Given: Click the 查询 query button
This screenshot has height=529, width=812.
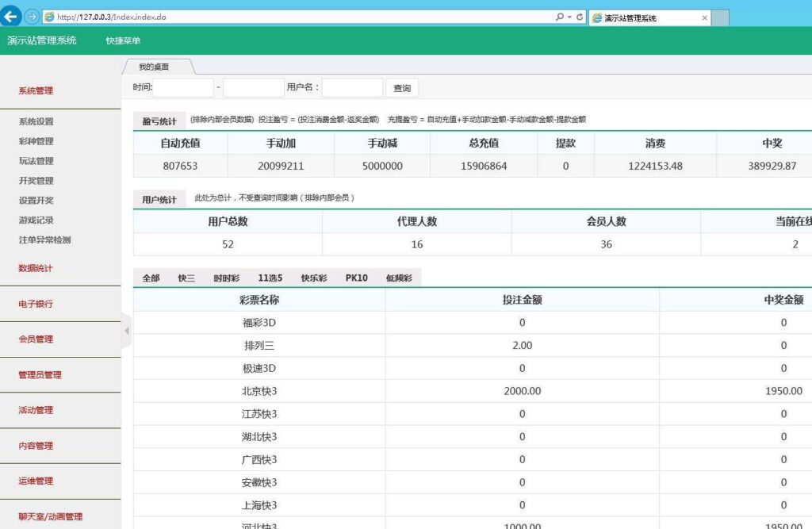Looking at the screenshot, I should [402, 87].
